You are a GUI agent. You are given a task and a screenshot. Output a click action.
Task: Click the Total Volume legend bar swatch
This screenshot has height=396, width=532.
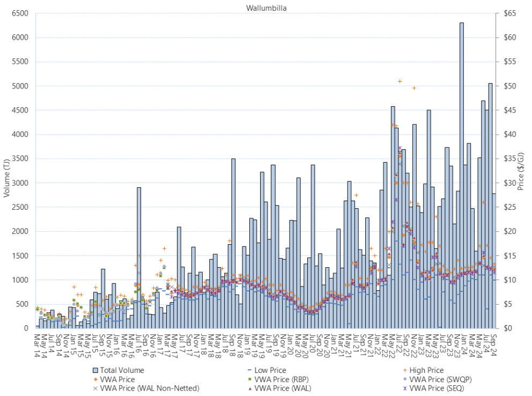pos(95,370)
